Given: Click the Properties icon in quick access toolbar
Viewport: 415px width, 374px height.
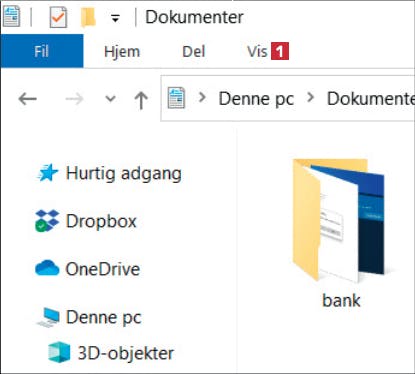Looking at the screenshot, I should 58,17.
